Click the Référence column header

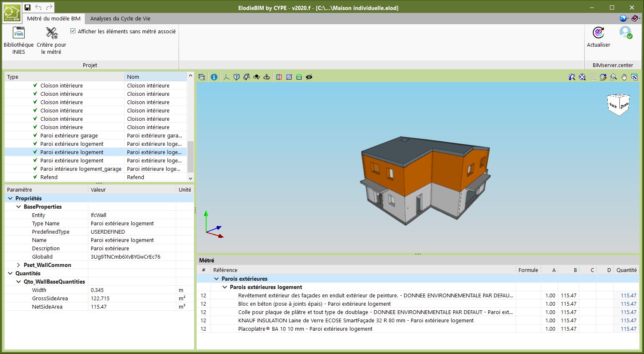363,270
